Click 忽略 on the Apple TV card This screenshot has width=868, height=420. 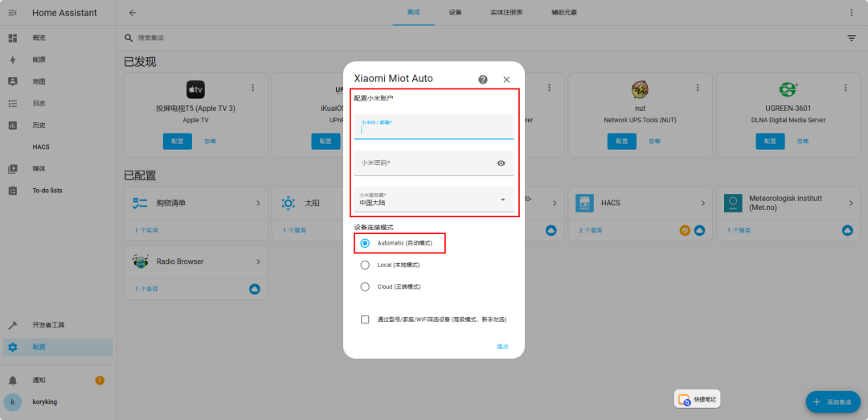[x=211, y=142]
